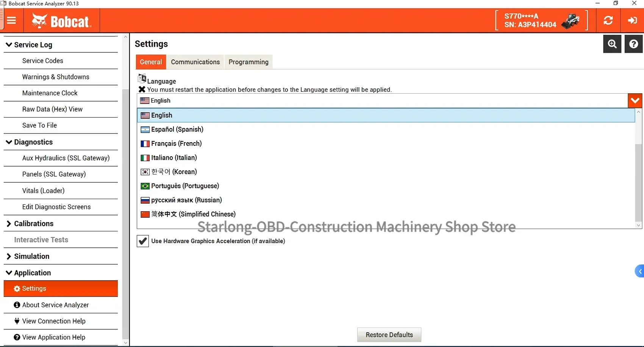Image resolution: width=644 pixels, height=347 pixels.
Task: Open the question mark help icon
Action: tap(633, 44)
